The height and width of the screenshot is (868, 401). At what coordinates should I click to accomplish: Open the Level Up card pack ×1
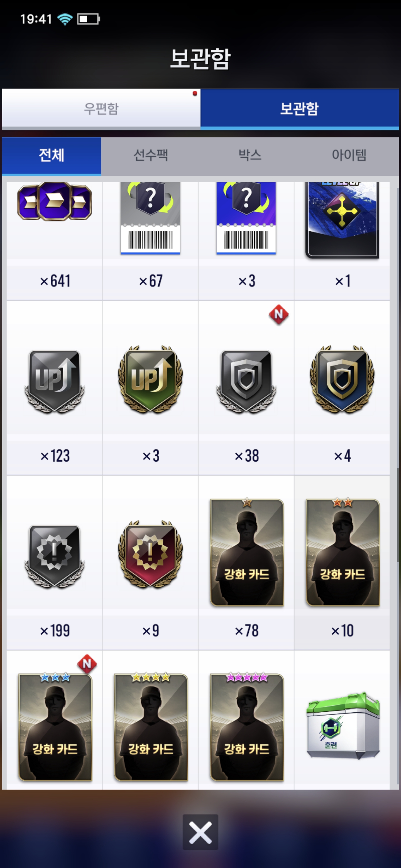click(342, 220)
